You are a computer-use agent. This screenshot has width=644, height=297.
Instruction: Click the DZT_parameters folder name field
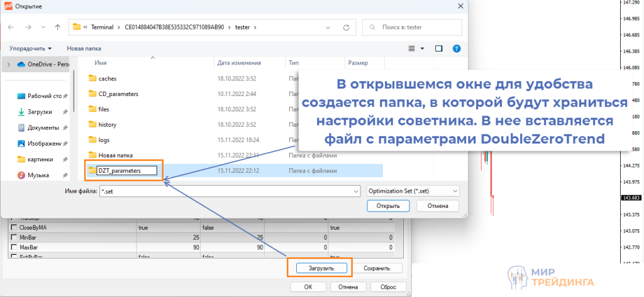[x=127, y=171]
